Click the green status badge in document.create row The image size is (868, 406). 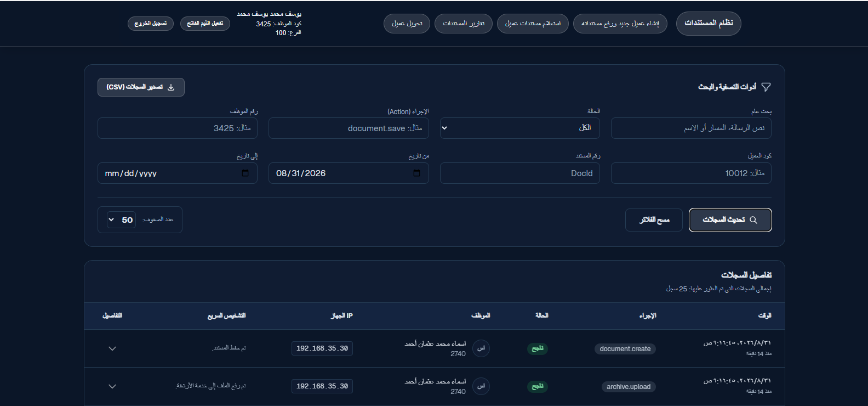coord(538,348)
